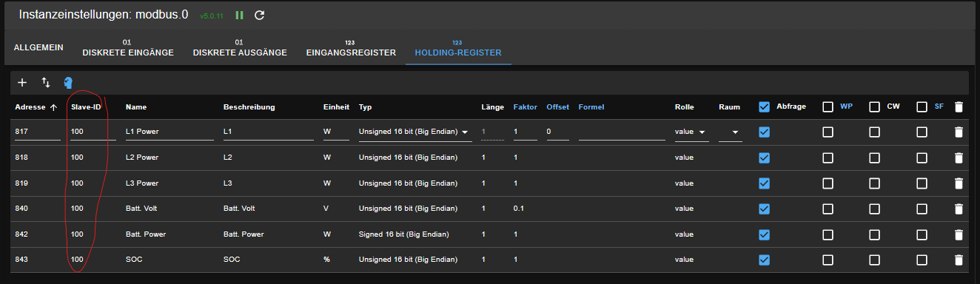Viewport: 980px width, 284px height.
Task: Enable SF for Batt. Power row
Action: [922, 234]
